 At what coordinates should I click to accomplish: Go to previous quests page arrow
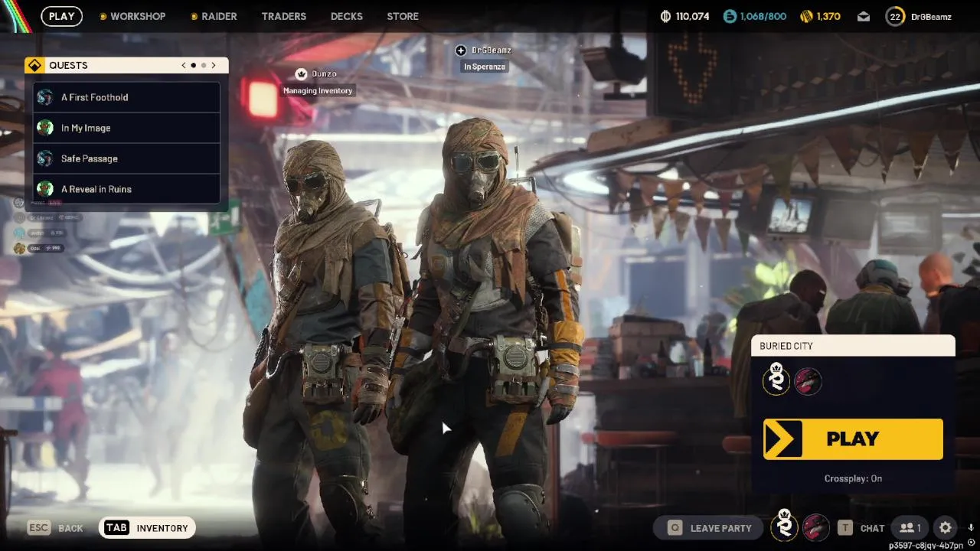[184, 65]
